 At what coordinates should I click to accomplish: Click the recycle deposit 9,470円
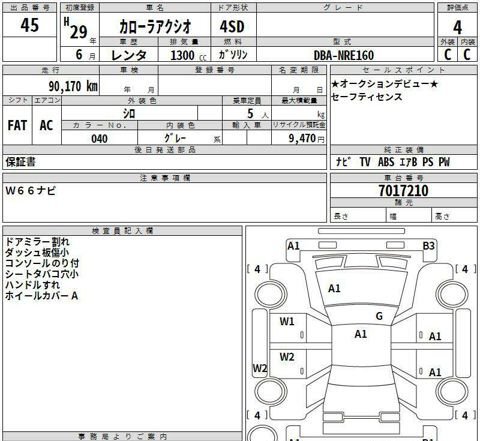point(306,138)
